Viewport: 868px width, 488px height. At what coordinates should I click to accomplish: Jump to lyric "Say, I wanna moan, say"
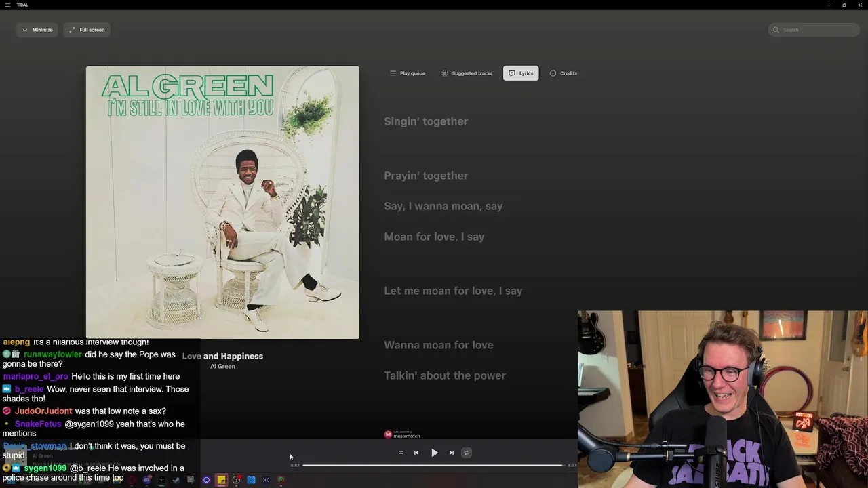[x=443, y=206]
